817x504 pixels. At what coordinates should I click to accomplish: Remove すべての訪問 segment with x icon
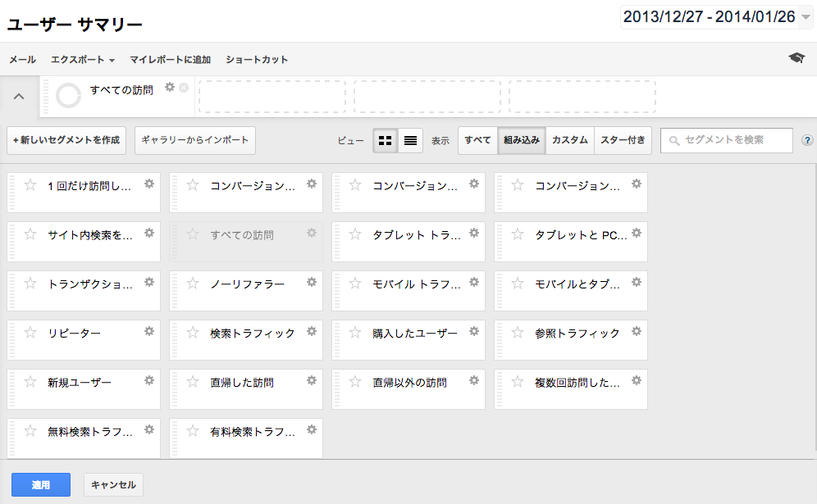184,88
